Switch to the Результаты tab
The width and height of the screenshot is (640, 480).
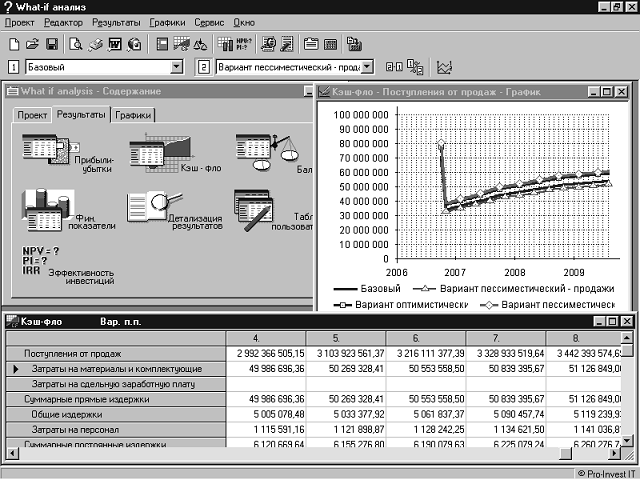point(81,115)
